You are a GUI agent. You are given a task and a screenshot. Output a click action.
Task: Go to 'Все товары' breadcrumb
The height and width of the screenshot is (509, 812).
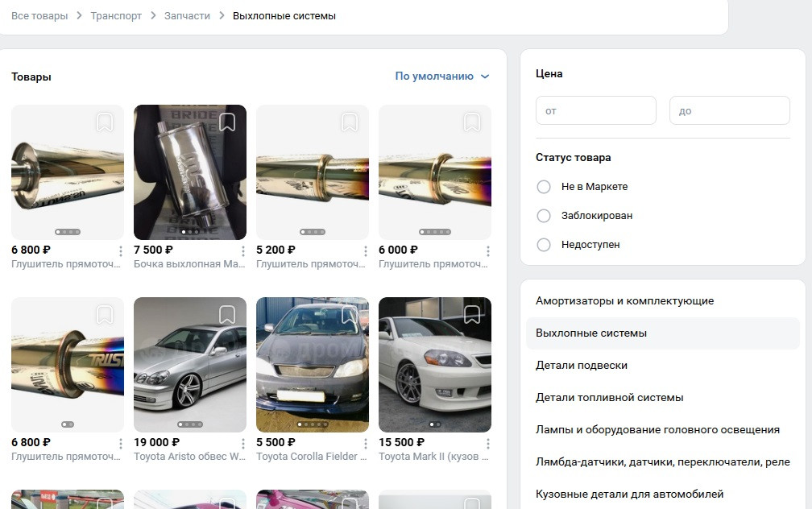pyautogui.click(x=39, y=16)
